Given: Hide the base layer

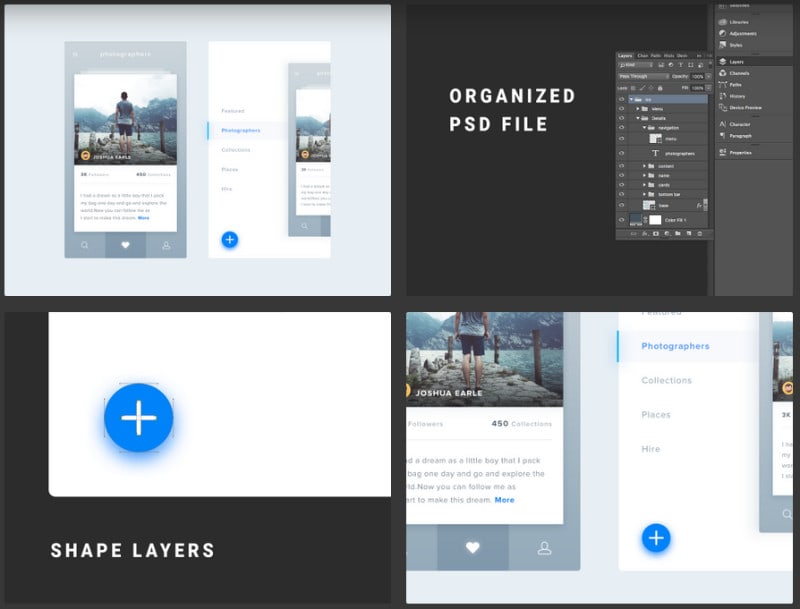Looking at the screenshot, I should (x=621, y=205).
